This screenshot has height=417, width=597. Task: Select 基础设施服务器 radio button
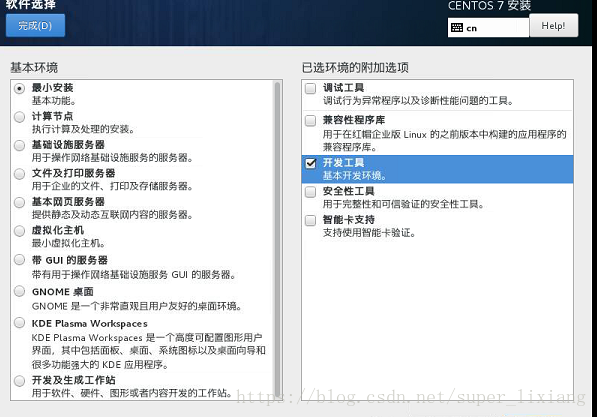pos(19,145)
